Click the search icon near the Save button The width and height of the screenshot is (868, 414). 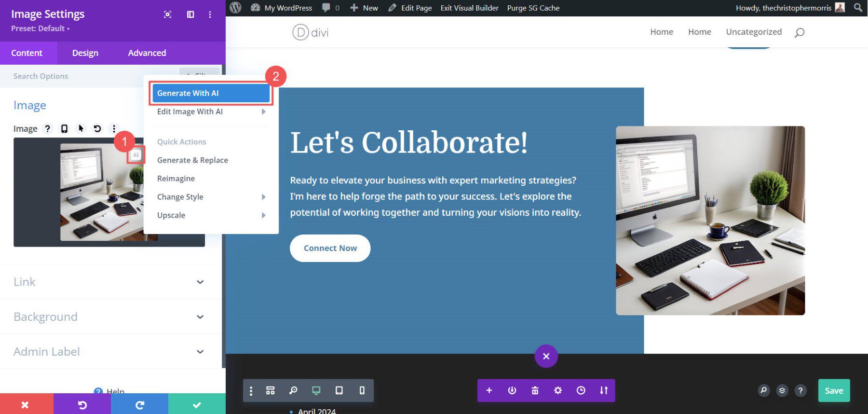[763, 390]
